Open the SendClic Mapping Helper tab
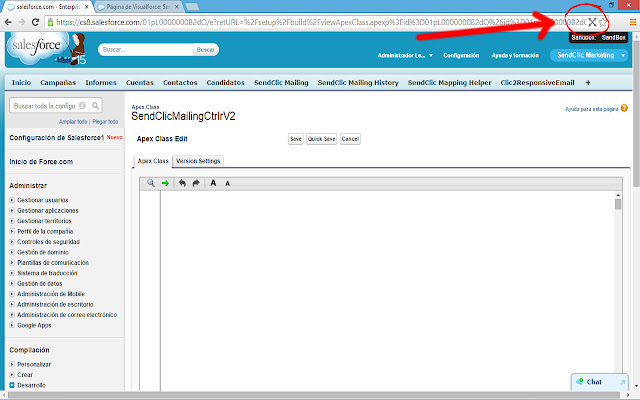Image resolution: width=640 pixels, height=400 pixels. 449,82
